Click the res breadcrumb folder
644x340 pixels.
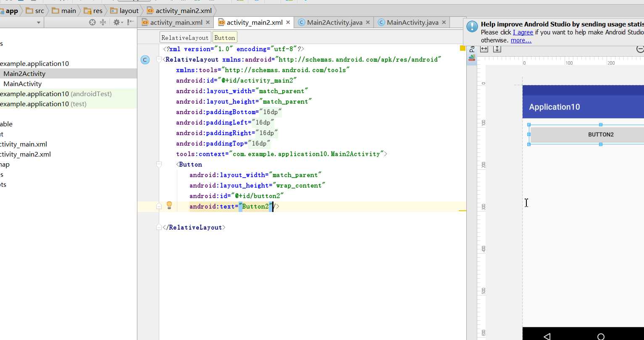(93, 10)
